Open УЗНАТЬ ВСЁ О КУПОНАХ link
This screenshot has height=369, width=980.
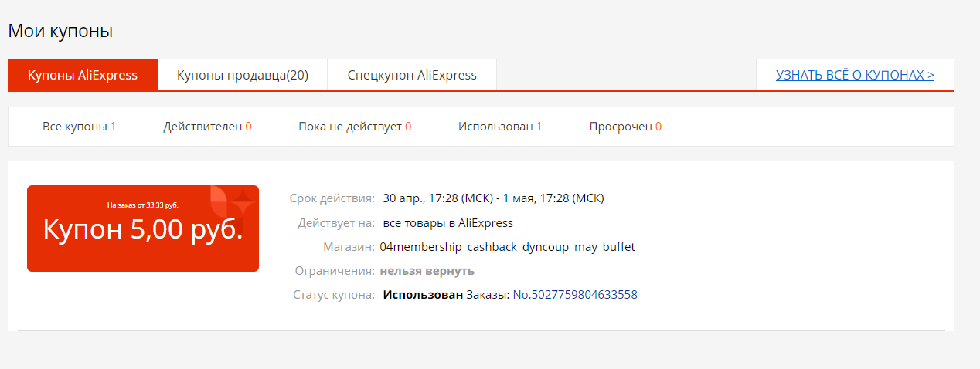coord(855,75)
